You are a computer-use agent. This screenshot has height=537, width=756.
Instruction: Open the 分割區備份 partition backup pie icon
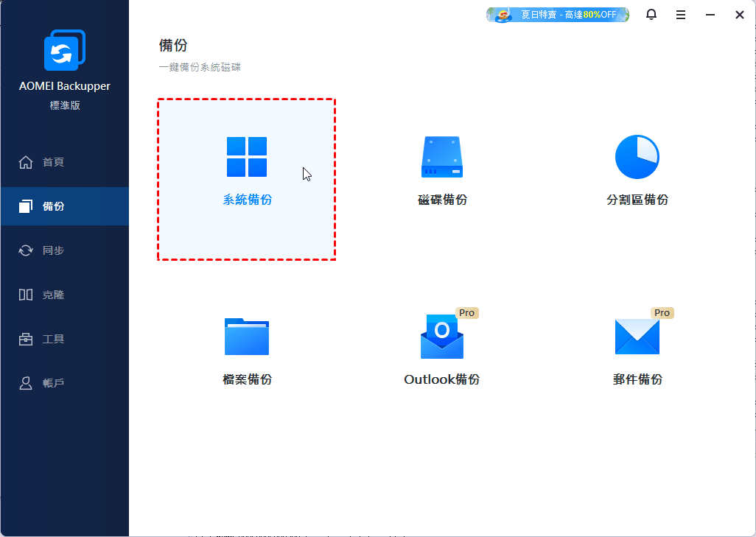click(637, 157)
